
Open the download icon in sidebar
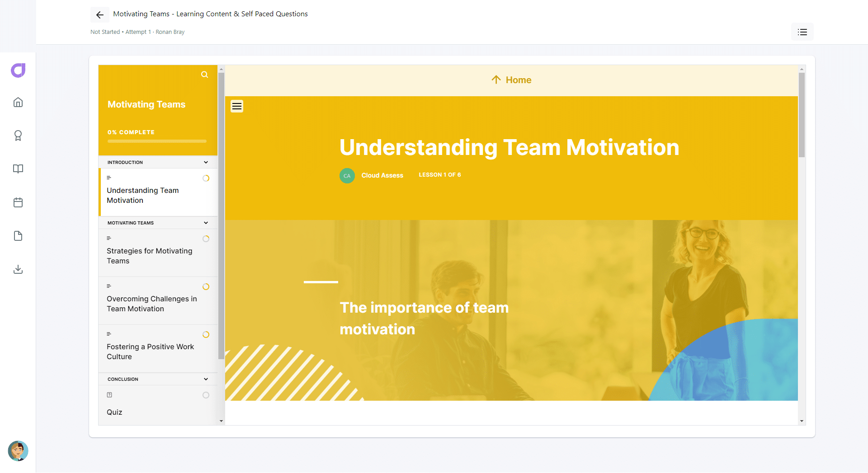click(18, 269)
